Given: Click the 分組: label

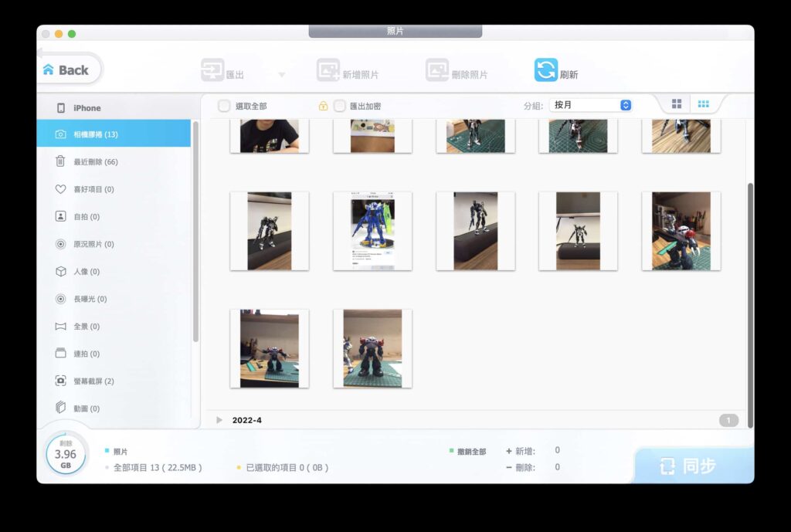Looking at the screenshot, I should point(533,105).
